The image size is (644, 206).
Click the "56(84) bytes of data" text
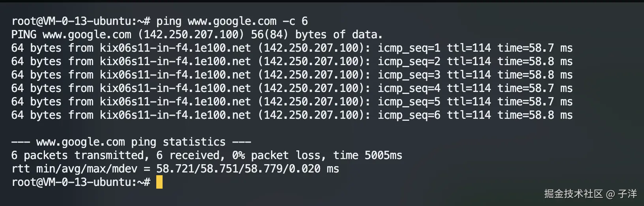point(316,35)
